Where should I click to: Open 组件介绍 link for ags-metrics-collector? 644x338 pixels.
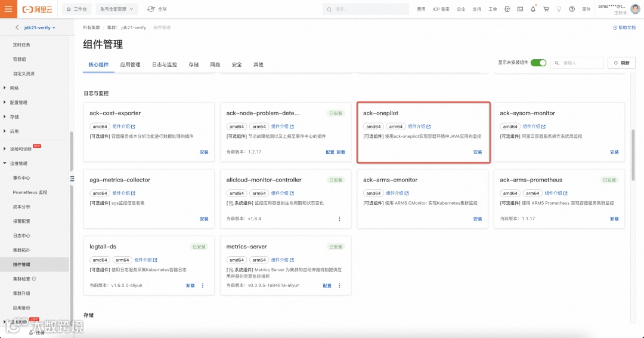tap(123, 193)
